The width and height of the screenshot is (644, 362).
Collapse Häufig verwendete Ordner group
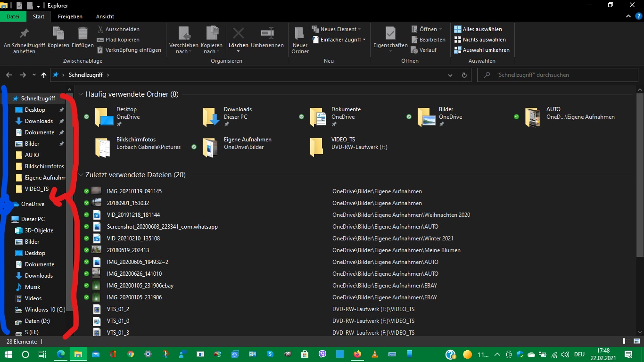click(81, 94)
